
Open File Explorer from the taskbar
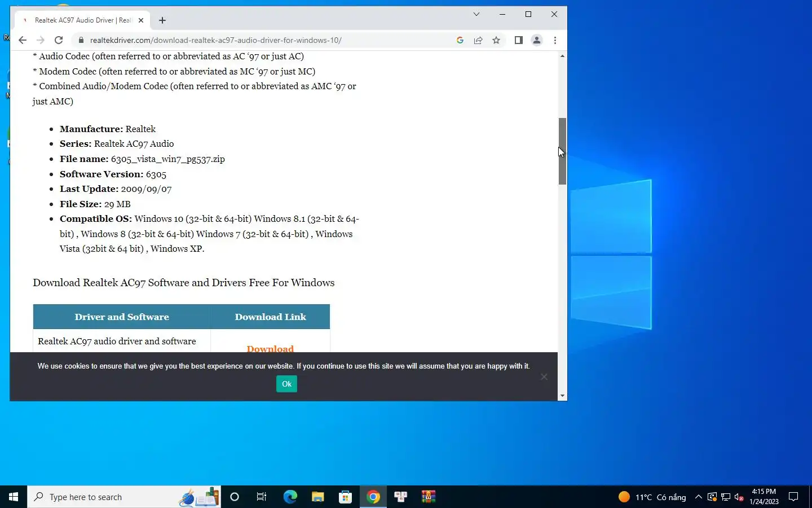click(318, 497)
